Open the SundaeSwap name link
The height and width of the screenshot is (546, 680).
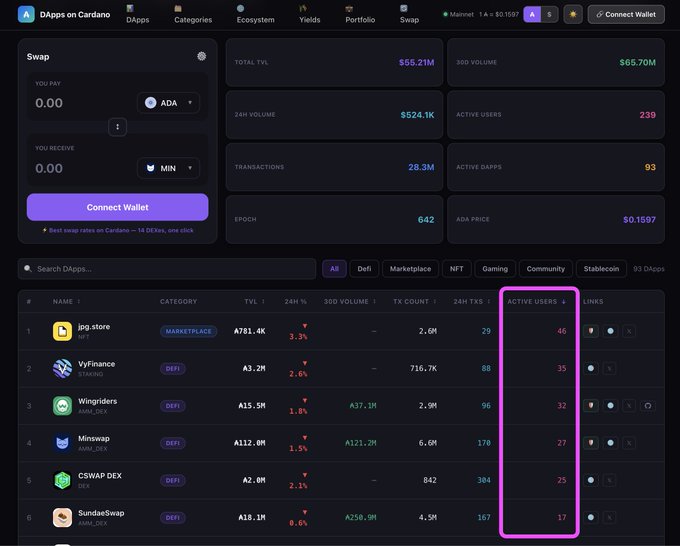pos(101,513)
